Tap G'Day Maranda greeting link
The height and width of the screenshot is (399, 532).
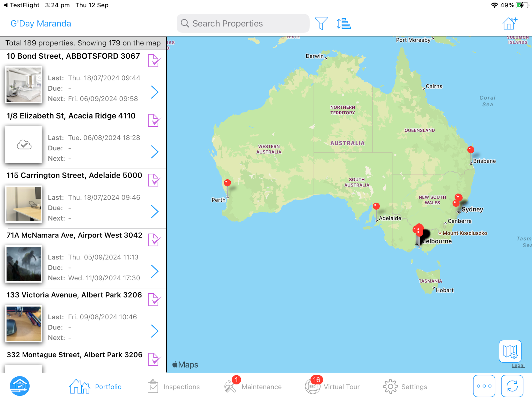41,23
